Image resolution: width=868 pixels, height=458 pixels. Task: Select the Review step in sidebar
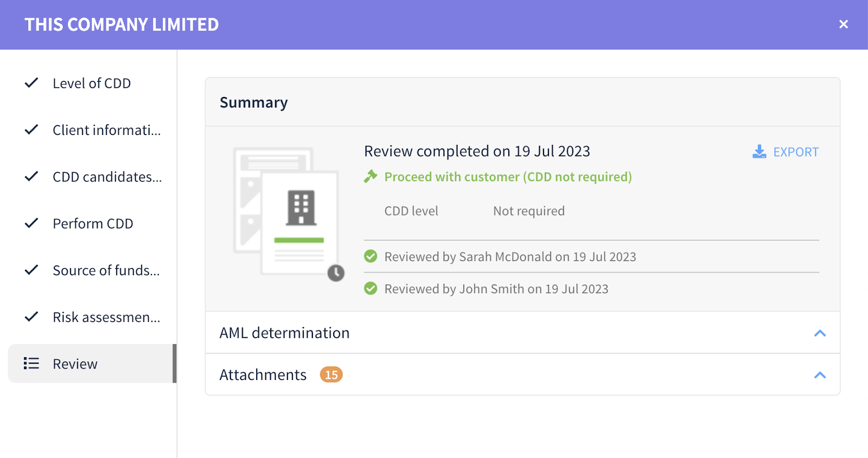[x=92, y=364]
